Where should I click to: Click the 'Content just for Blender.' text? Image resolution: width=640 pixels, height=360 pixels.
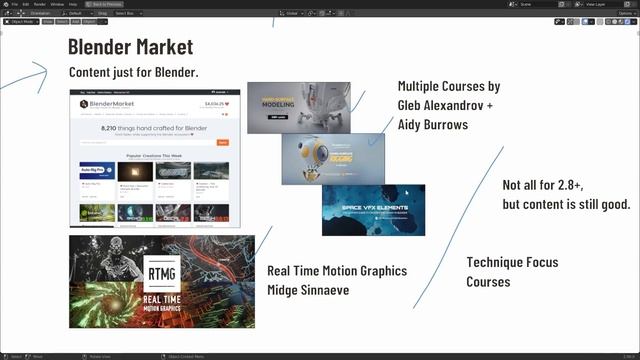coord(133,72)
